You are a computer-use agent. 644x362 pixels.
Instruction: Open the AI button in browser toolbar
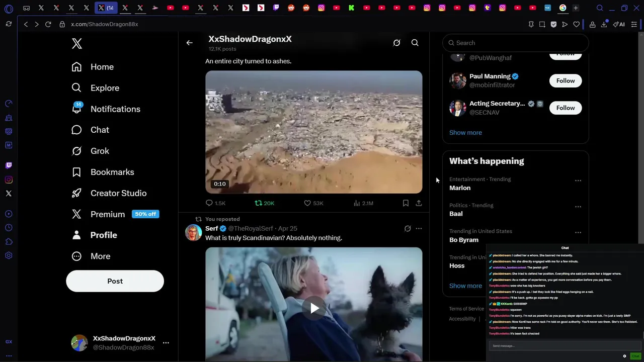(x=619, y=24)
